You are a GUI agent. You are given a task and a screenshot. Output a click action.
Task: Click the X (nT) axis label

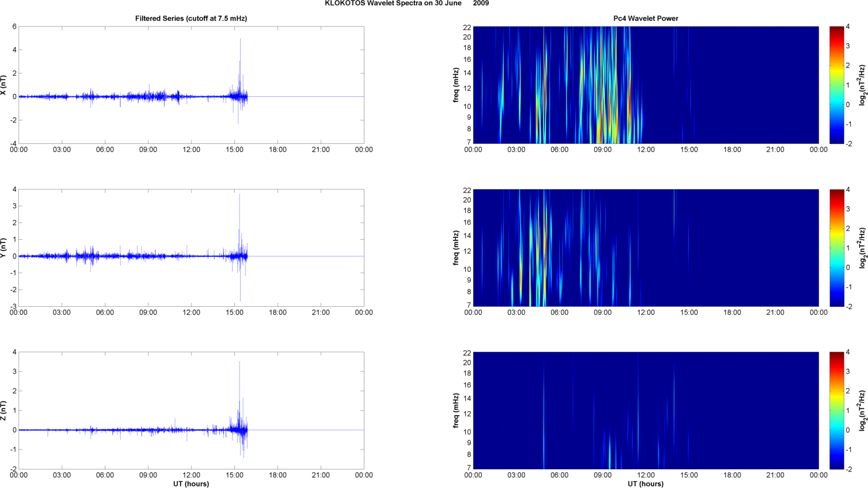(x=3, y=85)
